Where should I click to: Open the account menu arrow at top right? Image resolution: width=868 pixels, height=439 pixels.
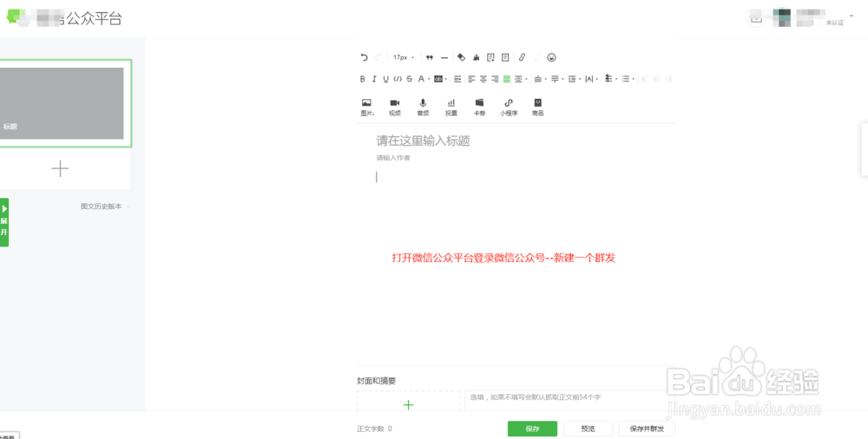(851, 16)
